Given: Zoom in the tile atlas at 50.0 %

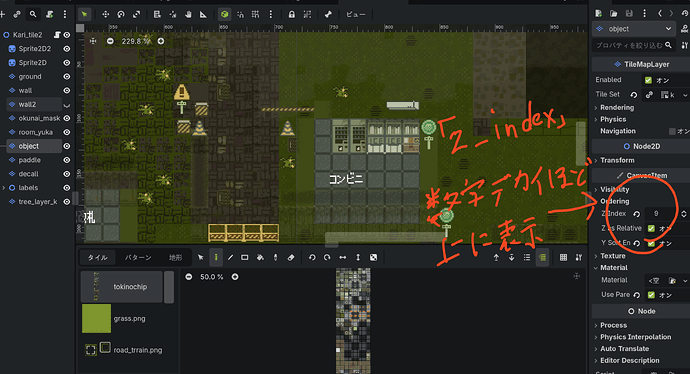Looking at the screenshot, I should coord(235,277).
